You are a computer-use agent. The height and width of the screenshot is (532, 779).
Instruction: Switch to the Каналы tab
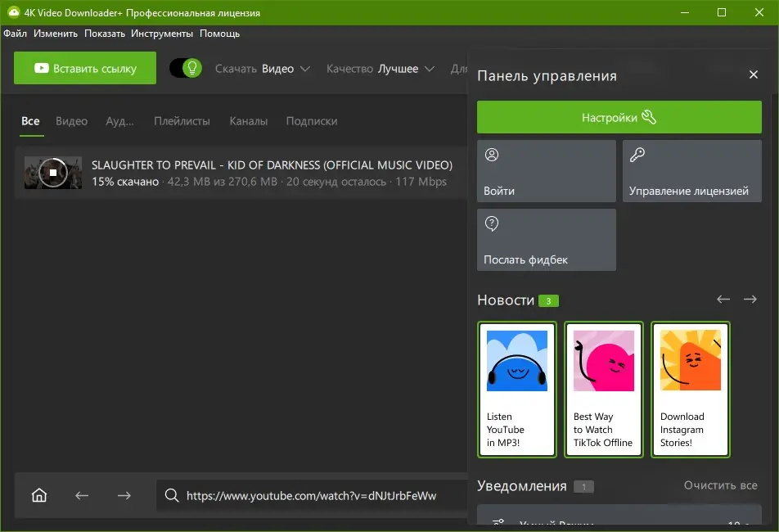tap(249, 121)
